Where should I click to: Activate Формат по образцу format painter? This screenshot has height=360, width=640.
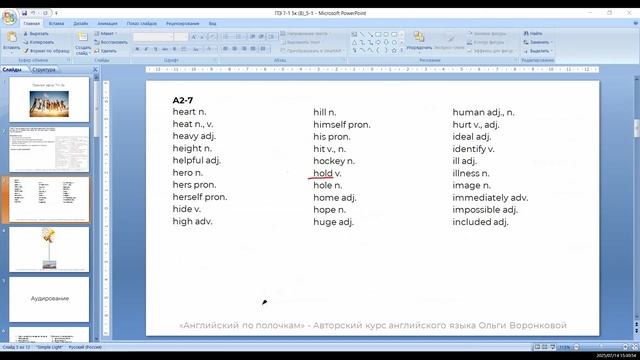point(46,51)
